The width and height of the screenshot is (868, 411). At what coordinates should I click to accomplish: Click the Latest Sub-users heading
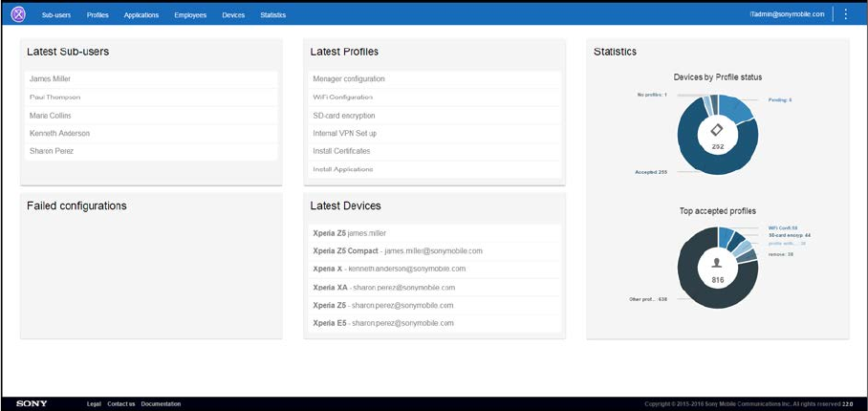68,52
